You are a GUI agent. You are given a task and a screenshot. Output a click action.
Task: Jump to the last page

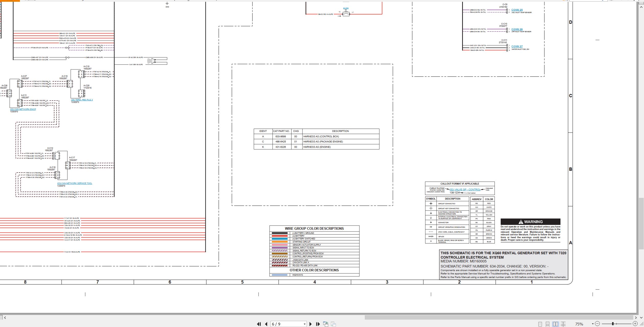(x=318, y=324)
